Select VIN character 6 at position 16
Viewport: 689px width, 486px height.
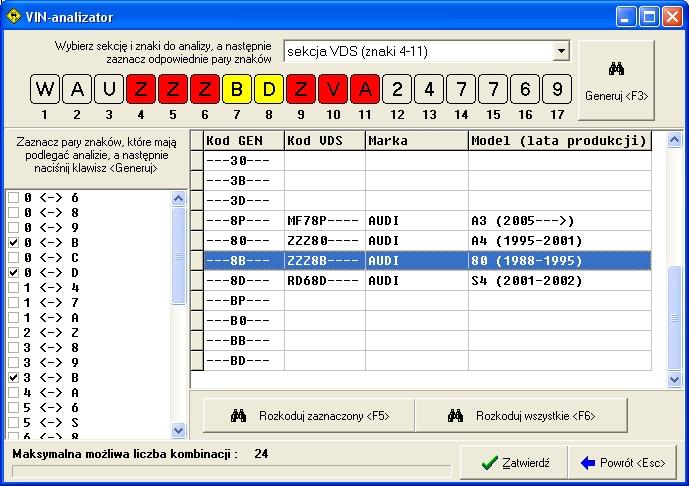[x=525, y=89]
